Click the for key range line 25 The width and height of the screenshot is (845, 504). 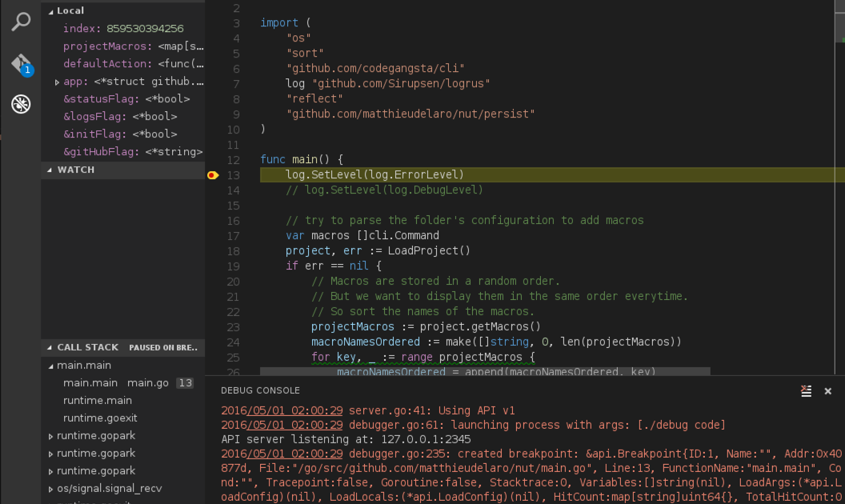(x=423, y=358)
